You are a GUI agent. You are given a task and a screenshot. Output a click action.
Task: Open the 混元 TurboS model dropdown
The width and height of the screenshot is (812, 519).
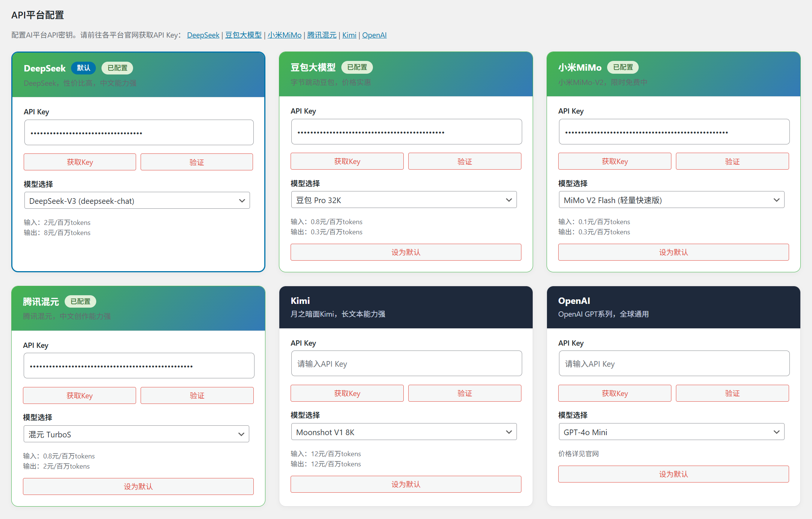tap(136, 434)
